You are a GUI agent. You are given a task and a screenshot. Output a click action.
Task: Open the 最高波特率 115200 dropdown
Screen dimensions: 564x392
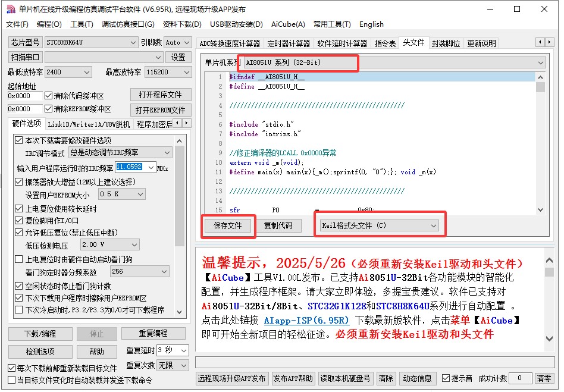click(168, 73)
